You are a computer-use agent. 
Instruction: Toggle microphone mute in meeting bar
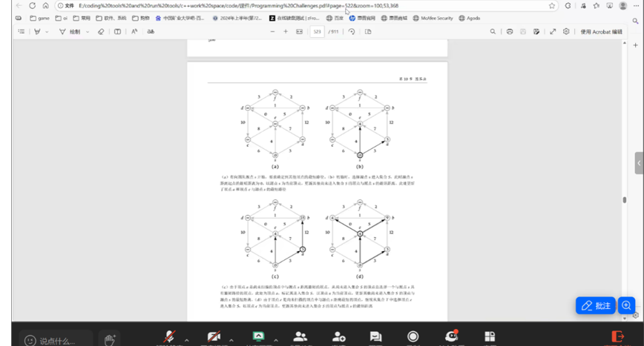(170, 337)
